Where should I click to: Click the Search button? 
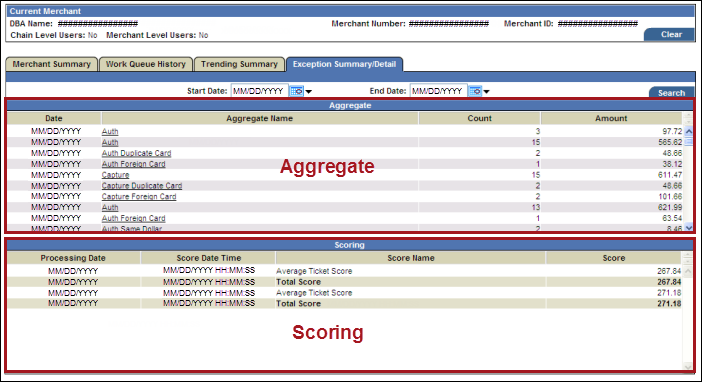672,93
